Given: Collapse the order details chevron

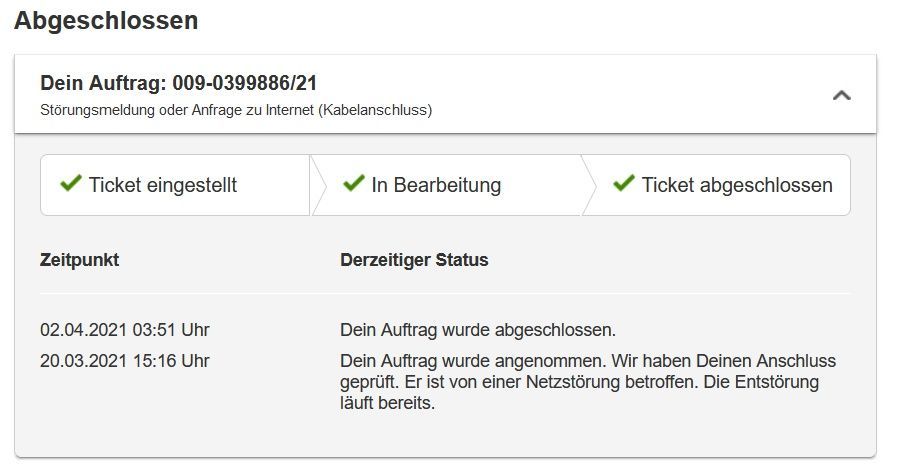Looking at the screenshot, I should coord(842,96).
